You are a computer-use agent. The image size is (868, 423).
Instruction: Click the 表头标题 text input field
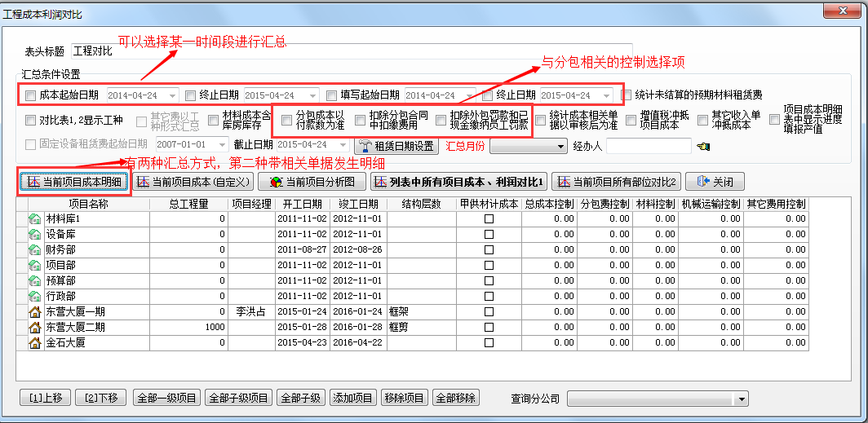[351, 51]
